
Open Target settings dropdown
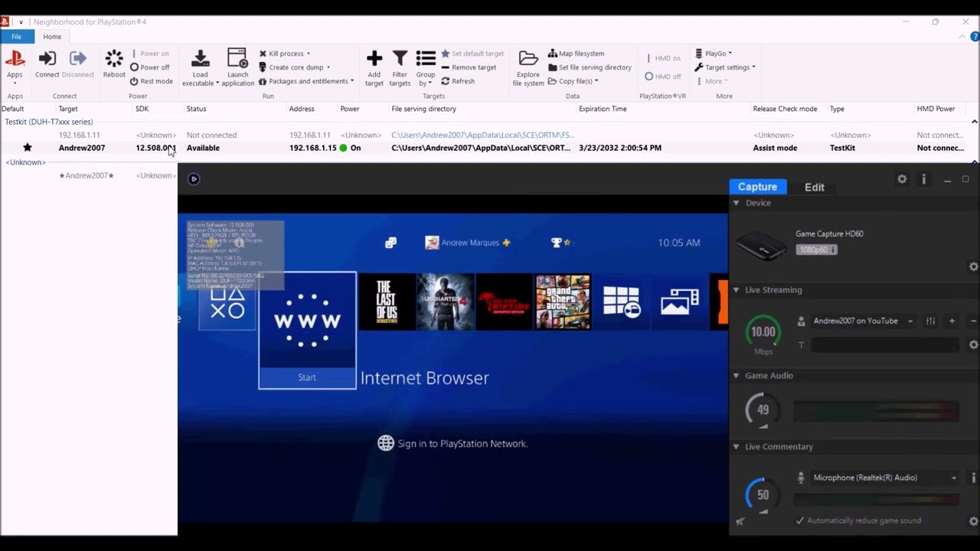[725, 67]
